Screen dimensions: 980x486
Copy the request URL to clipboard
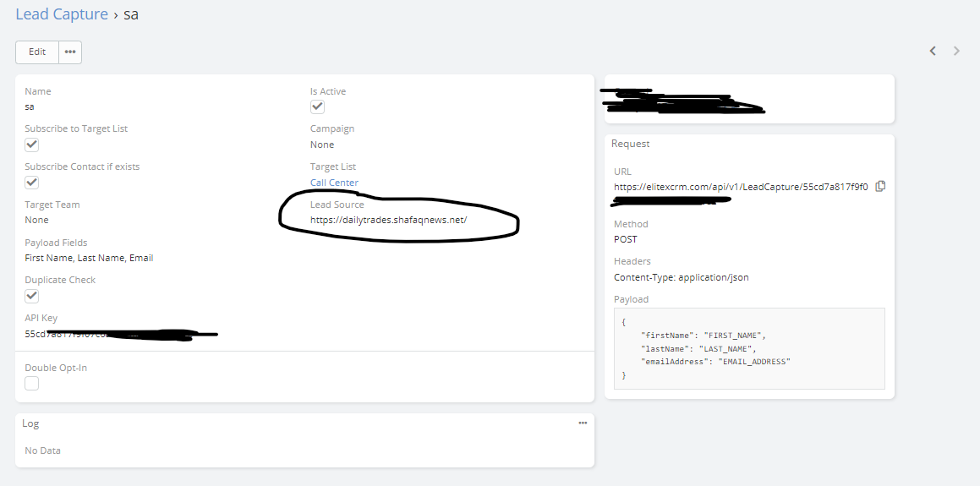click(880, 186)
